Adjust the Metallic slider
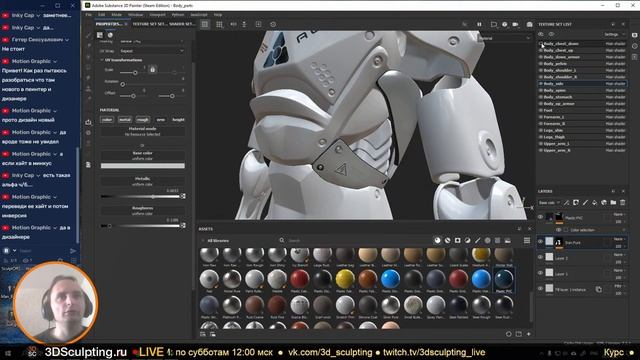 [x=140, y=196]
